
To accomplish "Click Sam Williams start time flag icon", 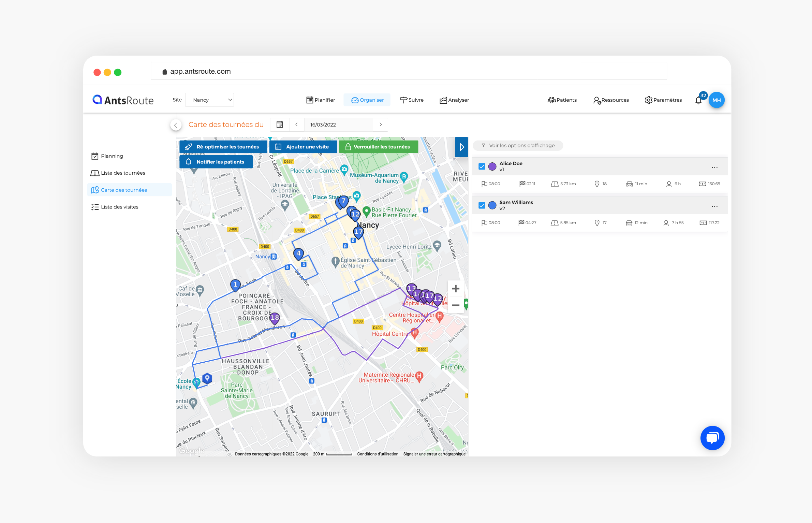I will point(484,223).
